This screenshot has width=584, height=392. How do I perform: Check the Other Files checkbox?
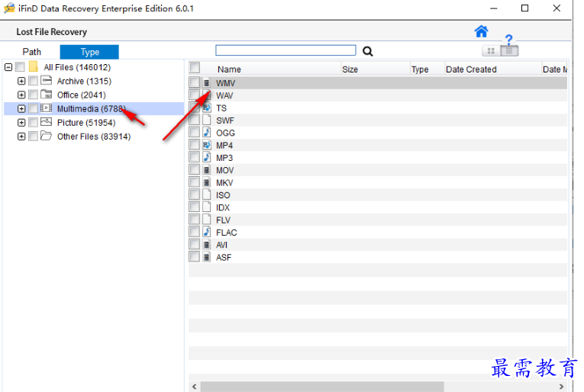pos(33,136)
